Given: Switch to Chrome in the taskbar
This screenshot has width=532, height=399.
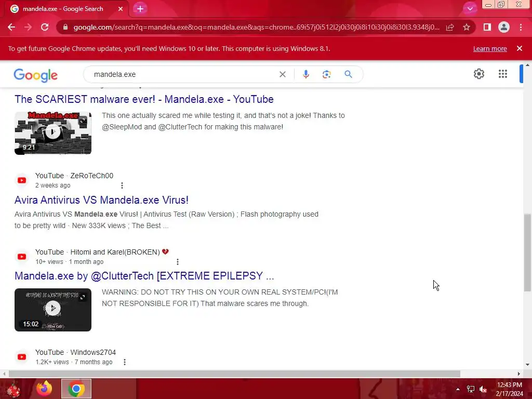Looking at the screenshot, I should [x=76, y=389].
